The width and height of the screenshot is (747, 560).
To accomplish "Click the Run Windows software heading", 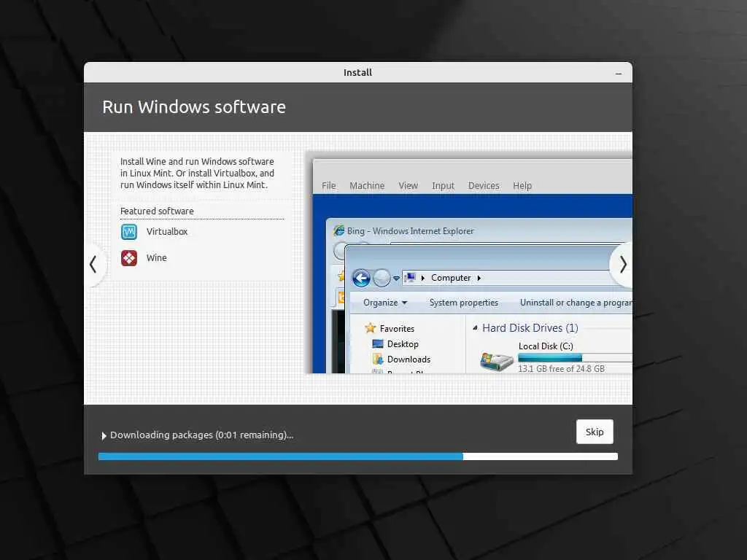I will pyautogui.click(x=194, y=106).
